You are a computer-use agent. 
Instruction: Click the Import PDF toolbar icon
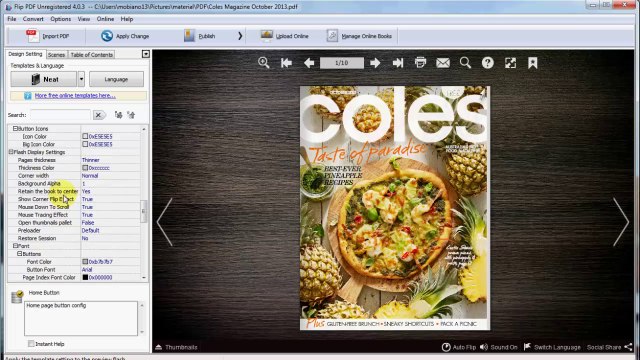coord(33,36)
